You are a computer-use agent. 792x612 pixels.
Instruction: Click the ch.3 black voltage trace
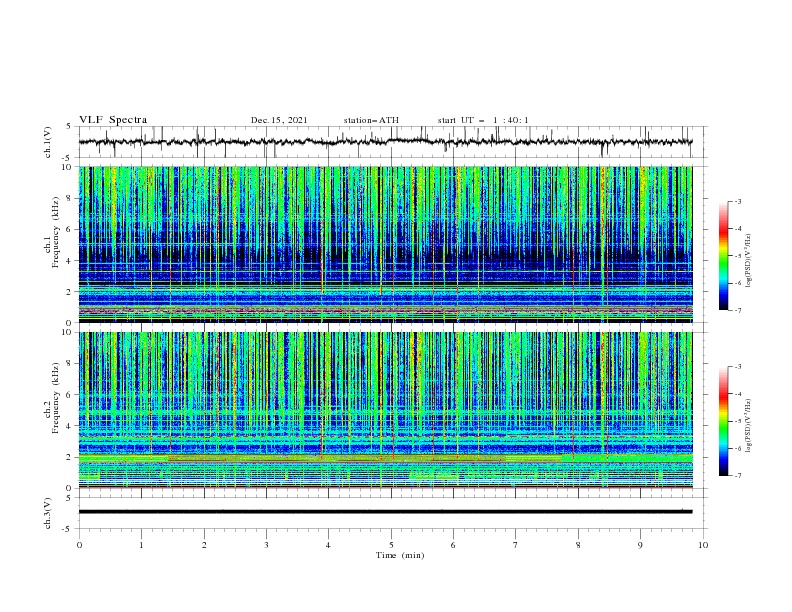tap(386, 512)
